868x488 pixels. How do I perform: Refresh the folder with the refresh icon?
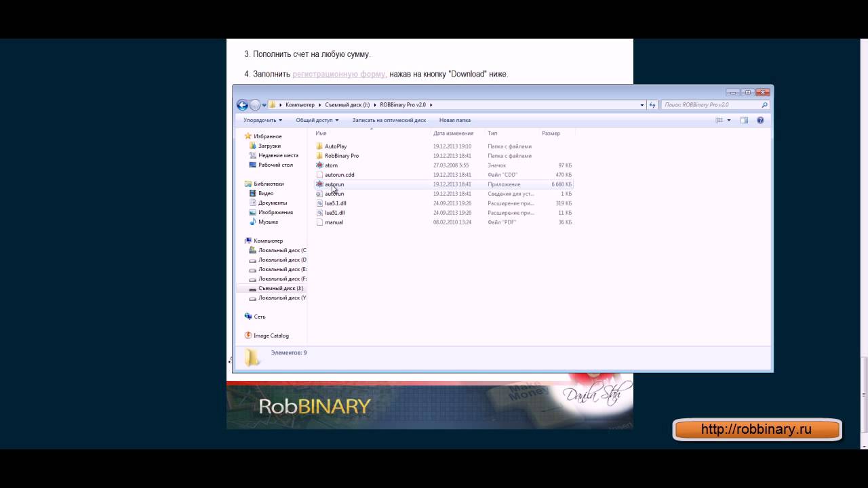pyautogui.click(x=652, y=105)
